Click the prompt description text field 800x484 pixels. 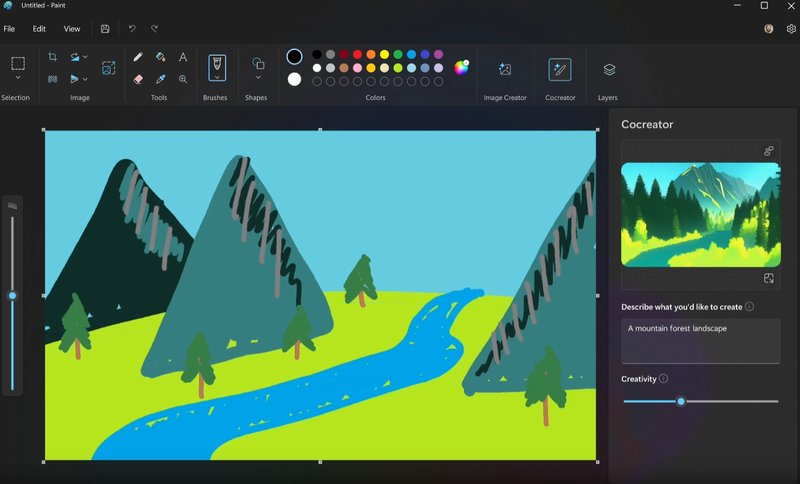[700, 341]
